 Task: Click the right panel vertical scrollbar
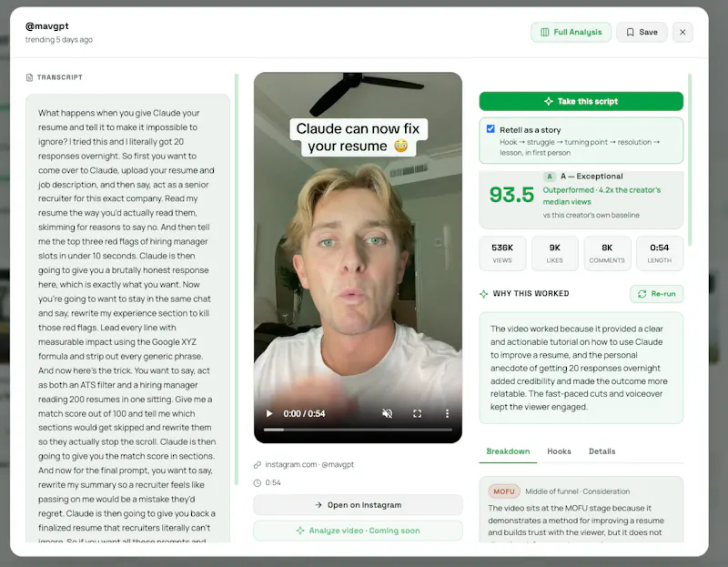690,159
